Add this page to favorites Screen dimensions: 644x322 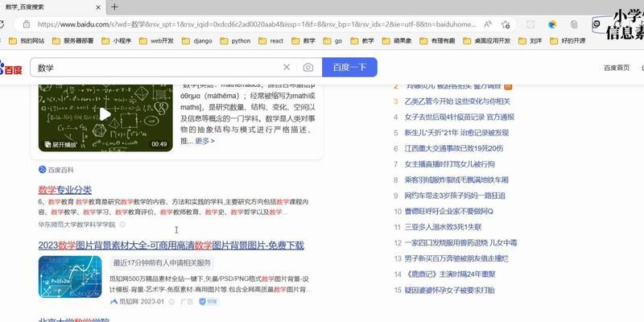pos(506,24)
